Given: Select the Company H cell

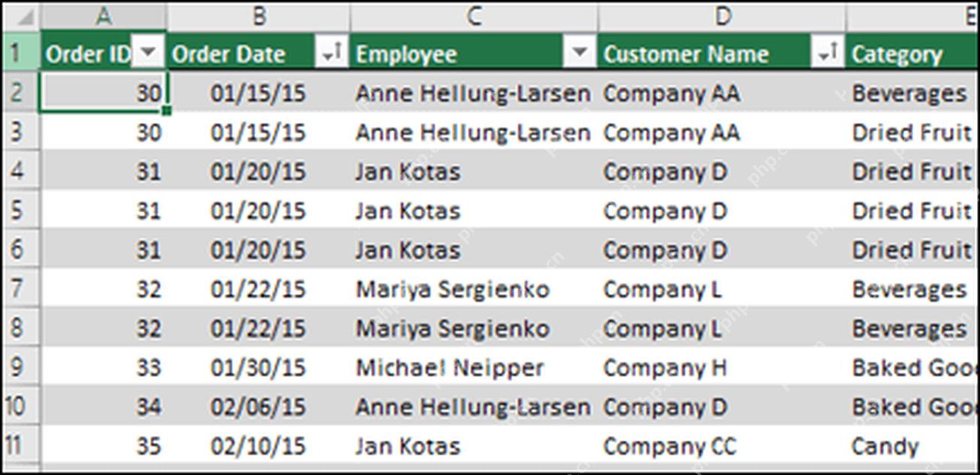Looking at the screenshot, I should tap(722, 368).
